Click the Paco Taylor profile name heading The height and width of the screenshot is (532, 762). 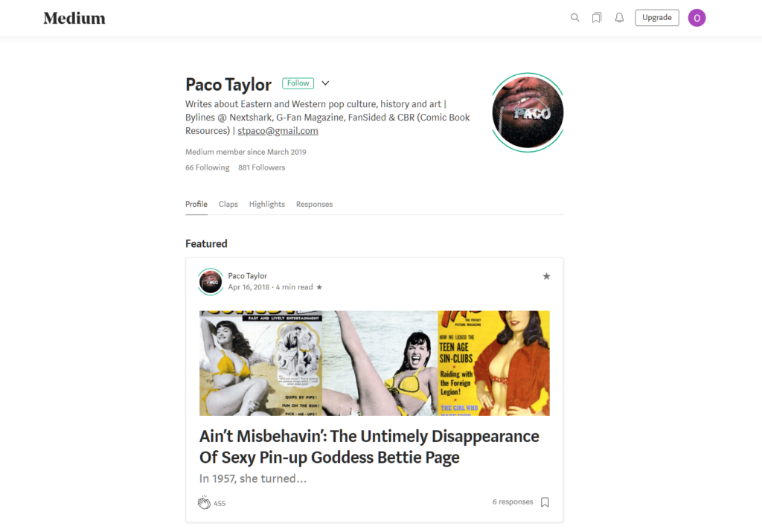click(228, 85)
